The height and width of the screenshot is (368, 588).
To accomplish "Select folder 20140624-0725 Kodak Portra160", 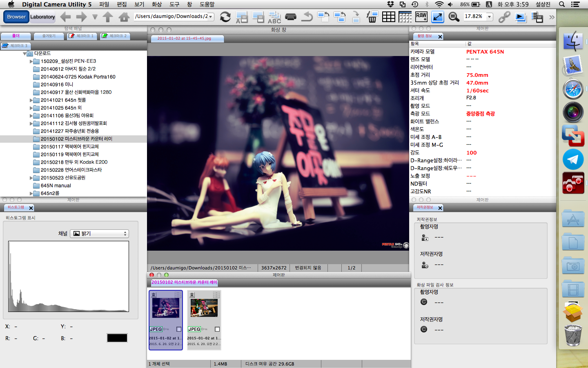I will pyautogui.click(x=78, y=77).
